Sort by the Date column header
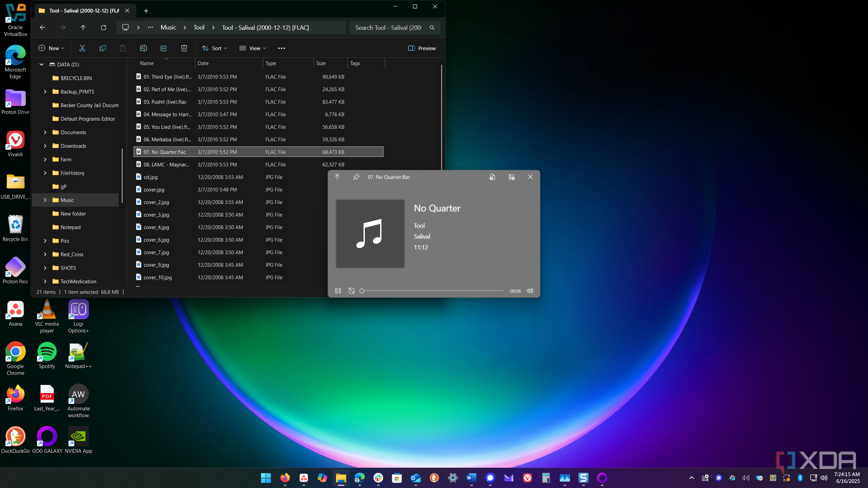The height and width of the screenshot is (488, 868). pyautogui.click(x=229, y=63)
